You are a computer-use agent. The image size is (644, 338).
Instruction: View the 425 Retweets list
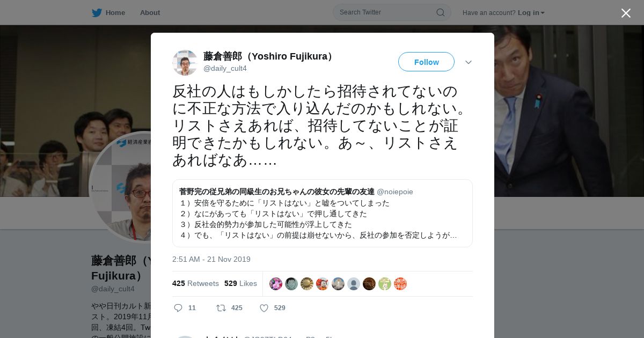point(195,283)
